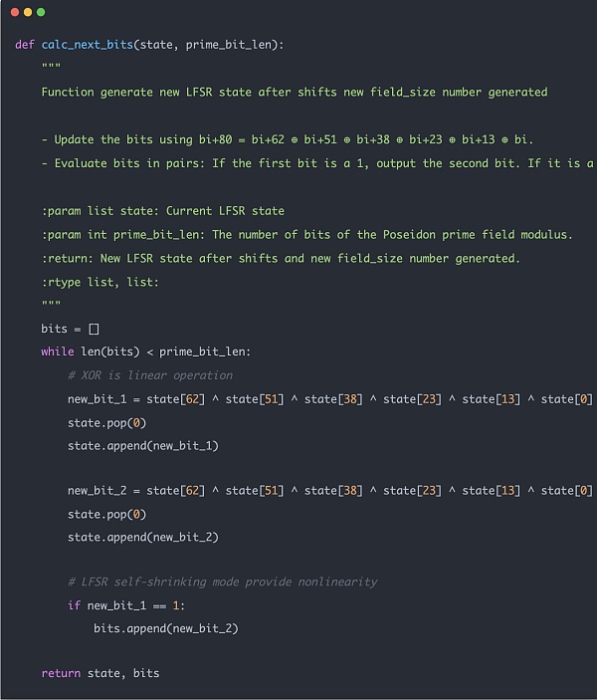Click the red close window button
The height and width of the screenshot is (700, 597).
[x=15, y=12]
